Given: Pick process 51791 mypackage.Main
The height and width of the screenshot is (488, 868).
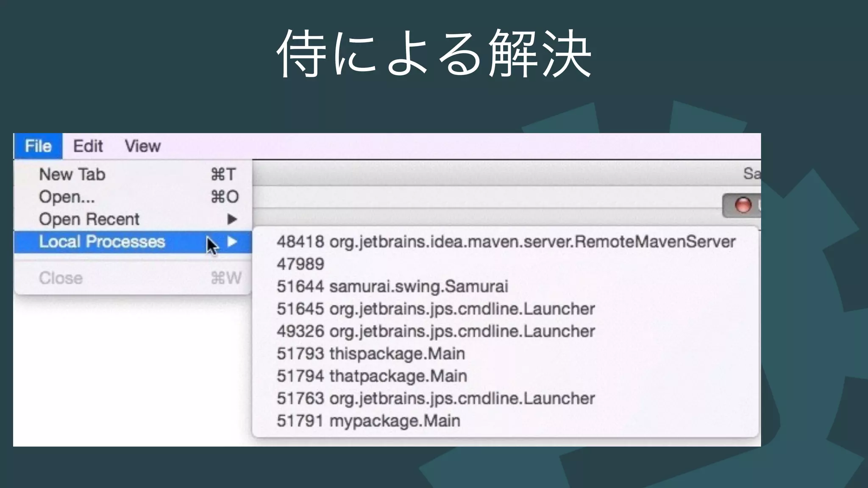Looking at the screenshot, I should (368, 421).
